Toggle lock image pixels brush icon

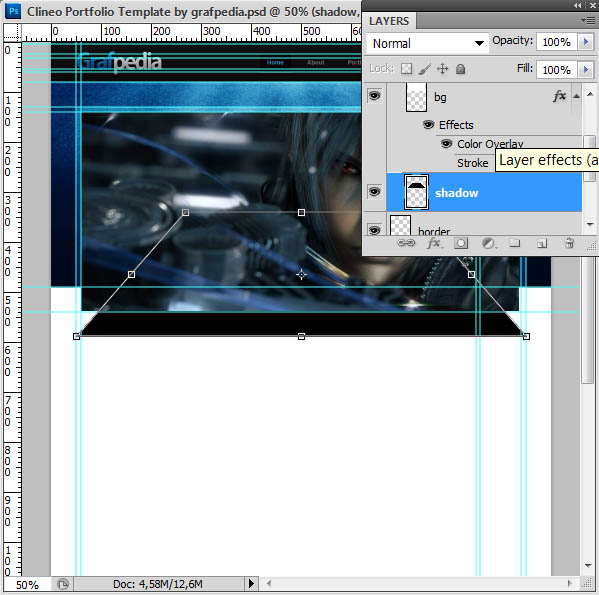coord(424,69)
